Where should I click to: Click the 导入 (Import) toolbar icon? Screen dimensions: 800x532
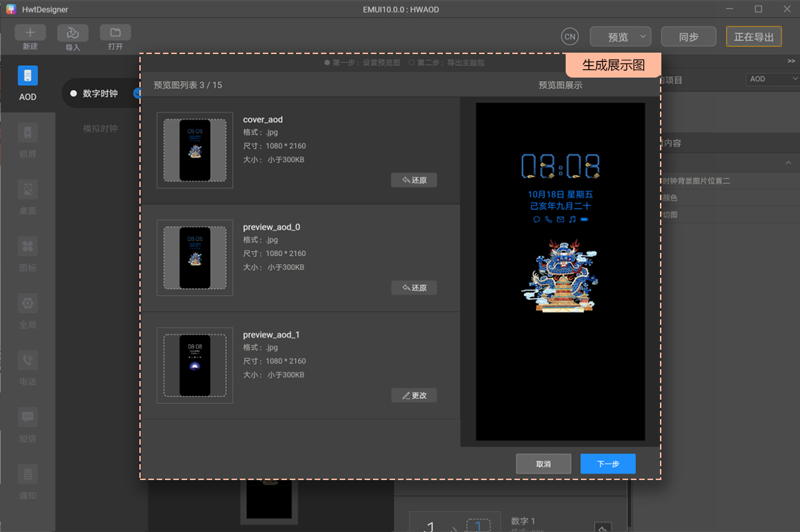click(73, 33)
